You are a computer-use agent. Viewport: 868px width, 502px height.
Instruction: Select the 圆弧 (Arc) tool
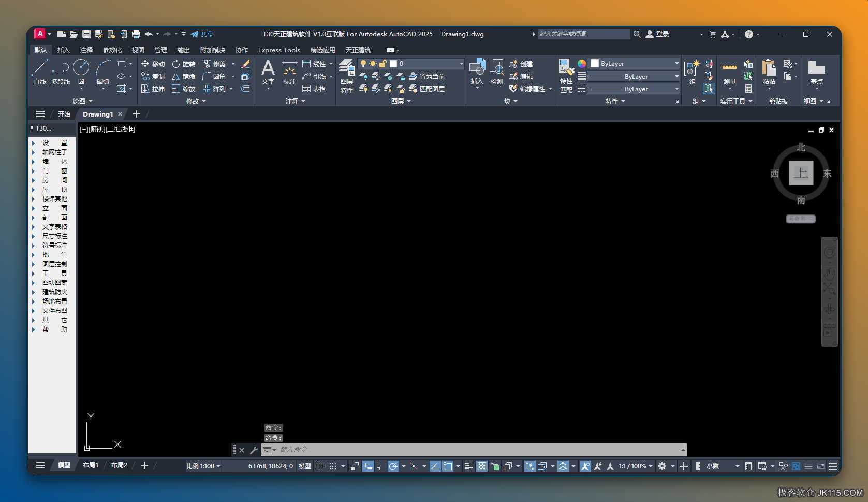tap(103, 72)
